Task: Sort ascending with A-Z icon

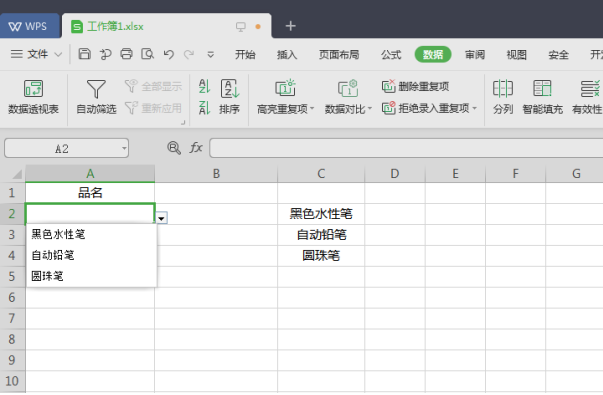Action: click(x=204, y=86)
